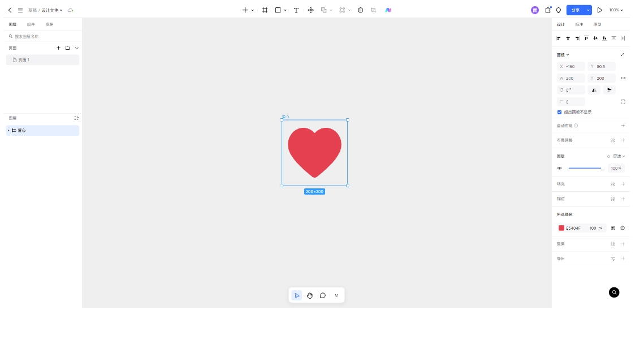Select the Rectangle shape tool
Viewport: 644px width, 340px height.
pos(278,10)
